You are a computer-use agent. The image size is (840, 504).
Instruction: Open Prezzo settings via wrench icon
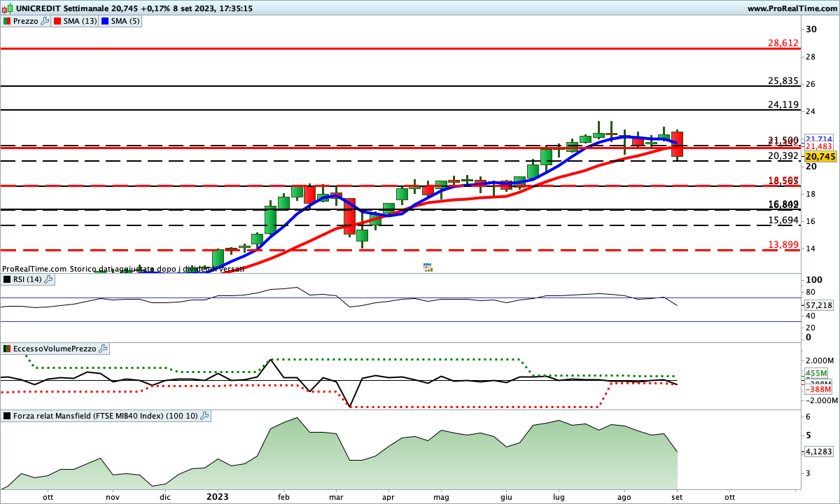(x=45, y=21)
